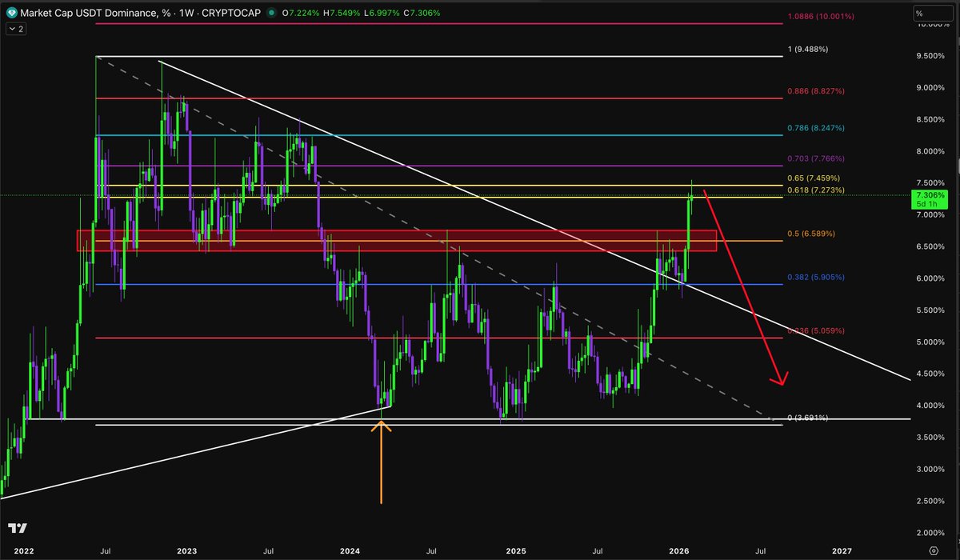This screenshot has height=560, width=960.
Task: Click 3.000% on the price axis
Action: pos(932,469)
